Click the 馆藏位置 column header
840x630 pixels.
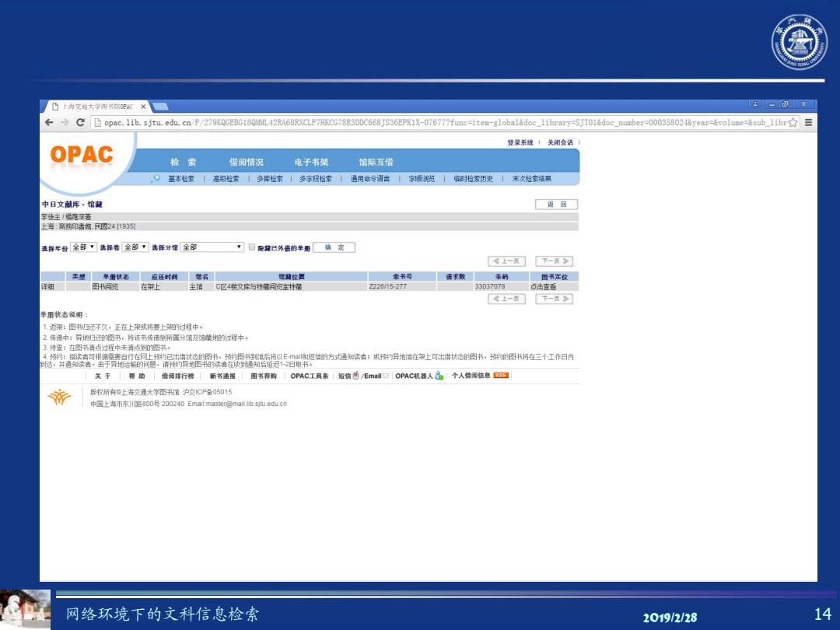click(292, 276)
